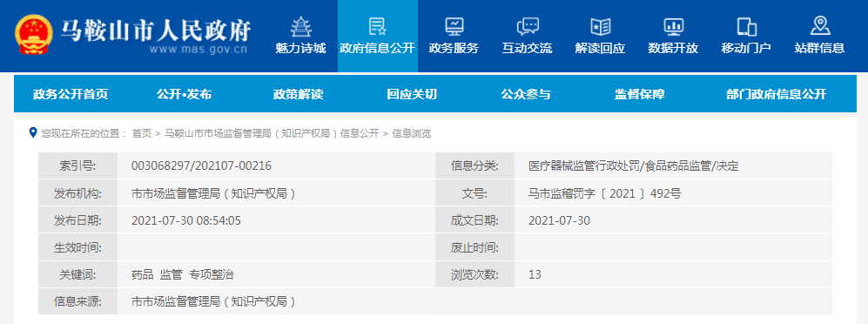This screenshot has width=868, height=324.
Task: Open the 移动门户 devices icon
Action: [746, 26]
